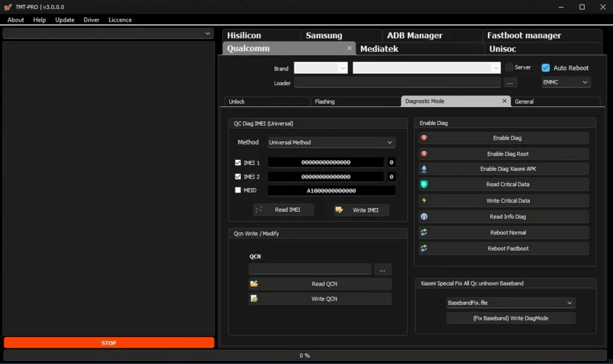Image resolution: width=613 pixels, height=364 pixels.
Task: Disable the Auto Reboot checkbox
Action: tap(545, 68)
